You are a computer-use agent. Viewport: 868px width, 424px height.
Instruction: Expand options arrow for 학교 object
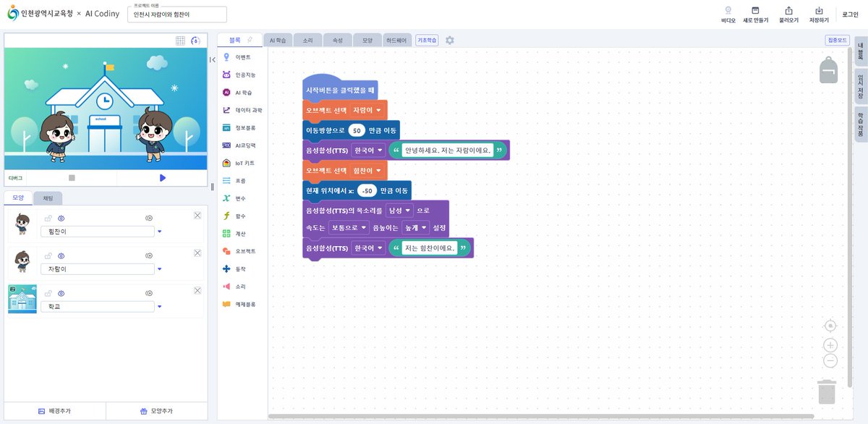pos(160,307)
